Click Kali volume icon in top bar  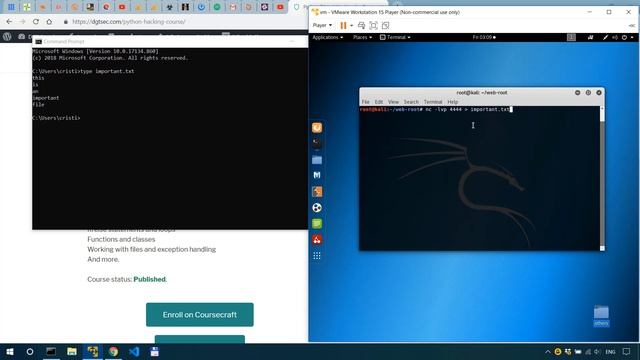(615, 37)
